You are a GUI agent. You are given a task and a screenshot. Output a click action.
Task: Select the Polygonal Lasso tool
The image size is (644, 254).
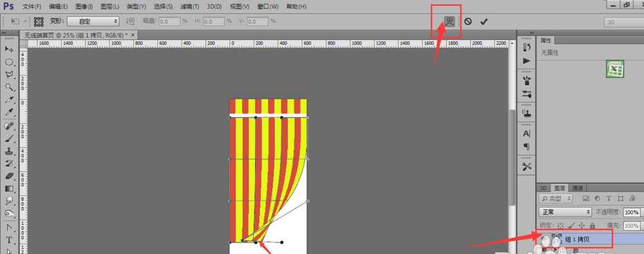pos(9,75)
